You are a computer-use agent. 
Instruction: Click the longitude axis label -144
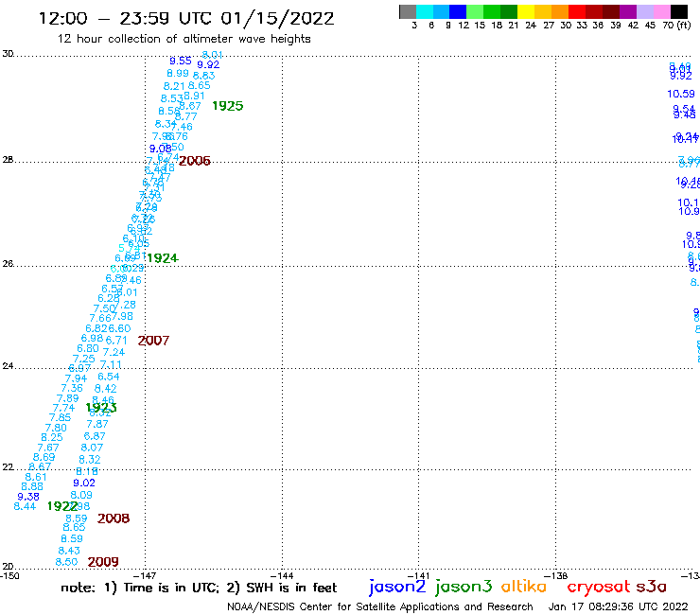[x=282, y=576]
